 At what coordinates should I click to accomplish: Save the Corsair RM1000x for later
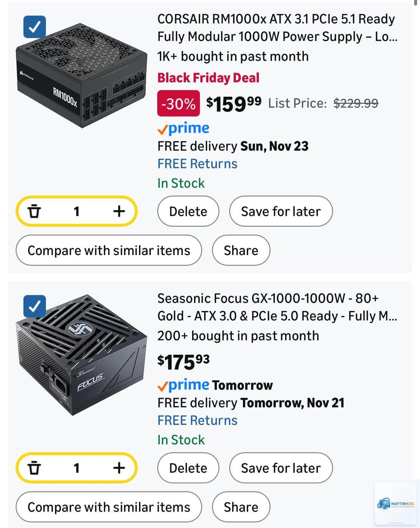click(281, 211)
